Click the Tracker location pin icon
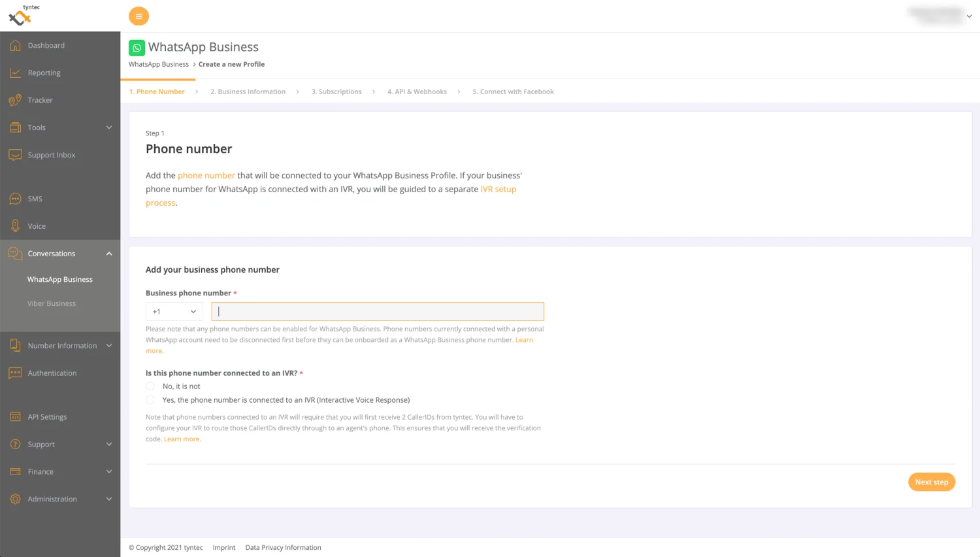Screen dimensions: 980x557 tap(15, 100)
